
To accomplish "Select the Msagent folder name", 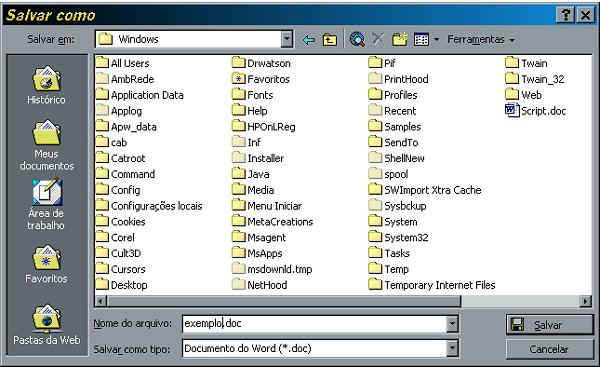I will (x=266, y=238).
